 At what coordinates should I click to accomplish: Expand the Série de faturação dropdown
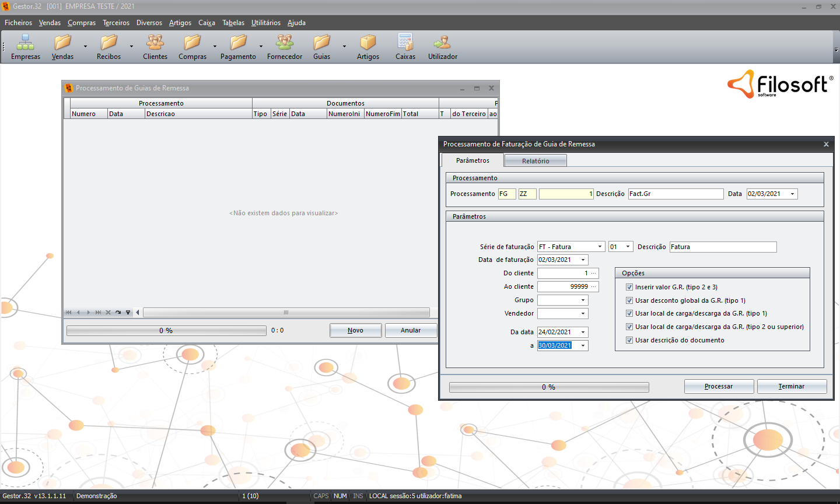point(600,247)
